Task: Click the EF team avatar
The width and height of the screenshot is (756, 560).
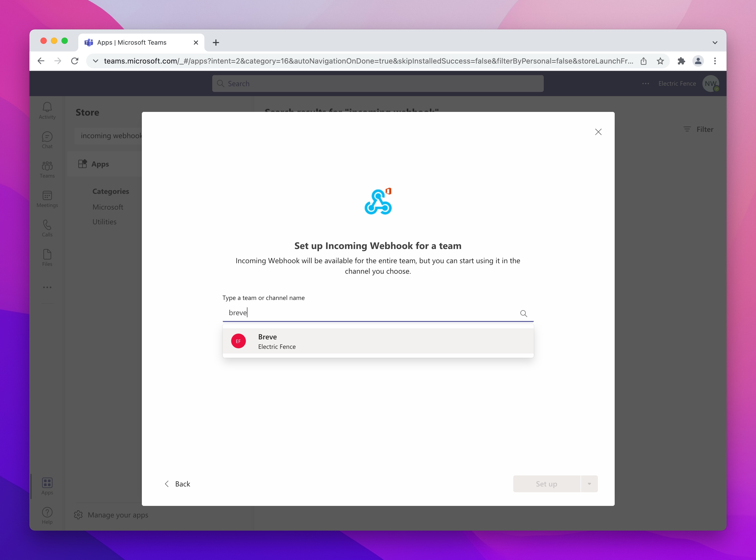Action: pos(238,341)
